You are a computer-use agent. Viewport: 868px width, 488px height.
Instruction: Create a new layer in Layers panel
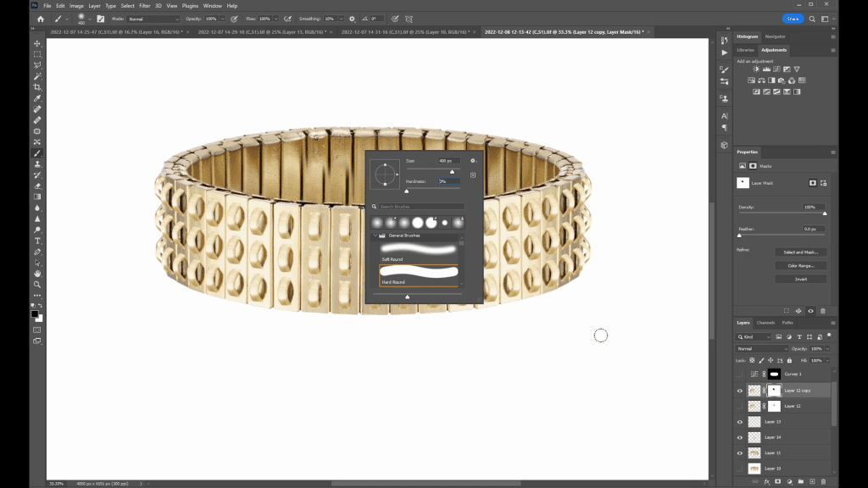point(812,481)
